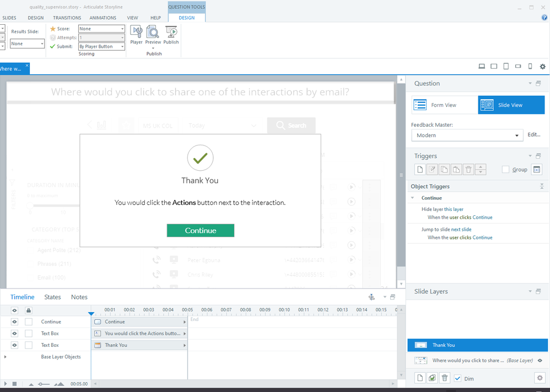The width and height of the screenshot is (550, 392).
Task: Toggle base layer visibility eye
Action: [x=540, y=361]
